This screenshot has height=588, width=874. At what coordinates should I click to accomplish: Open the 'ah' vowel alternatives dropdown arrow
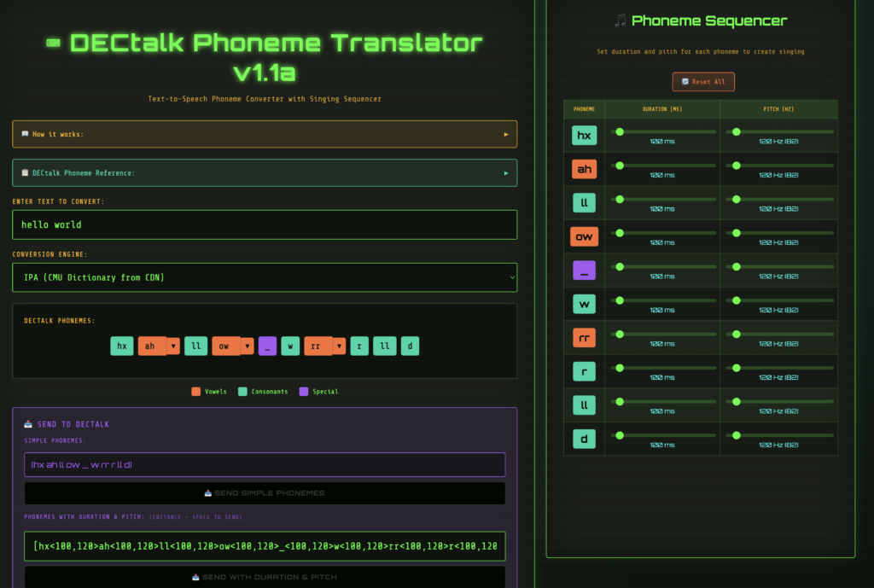point(172,346)
